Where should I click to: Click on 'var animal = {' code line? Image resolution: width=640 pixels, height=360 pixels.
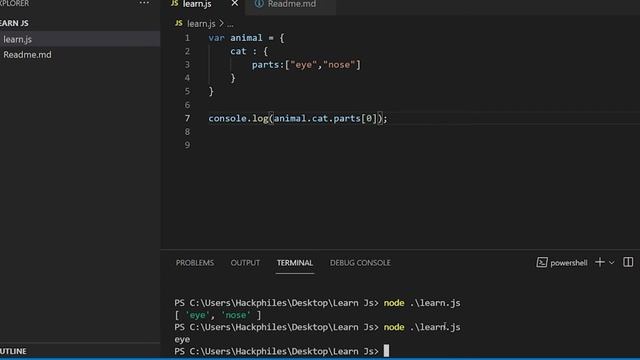coord(246,38)
